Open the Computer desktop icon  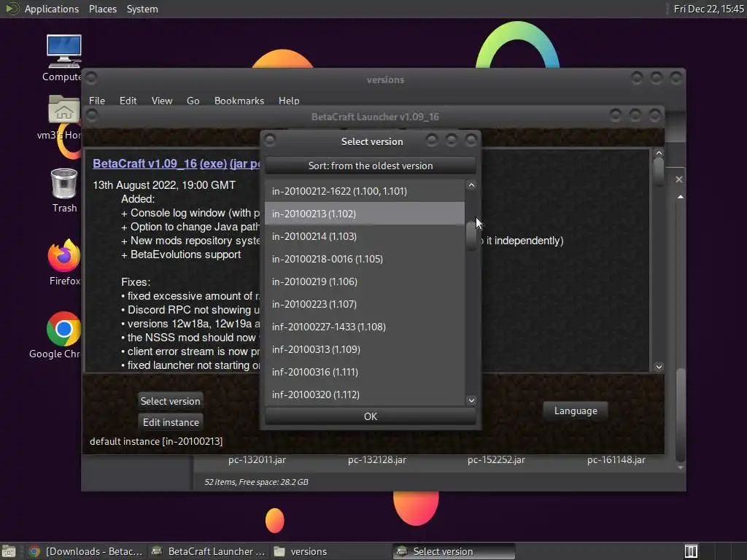coord(64,52)
